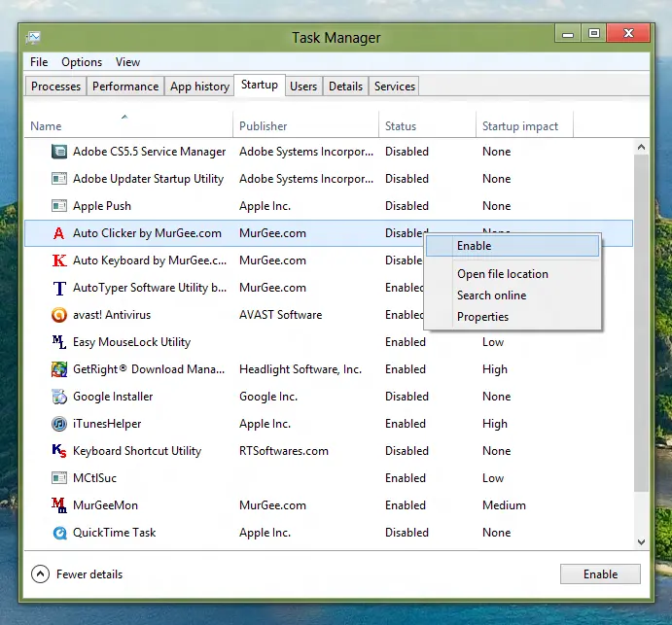Collapse view with Fewer details arrow
672x625 pixels.
(x=40, y=574)
